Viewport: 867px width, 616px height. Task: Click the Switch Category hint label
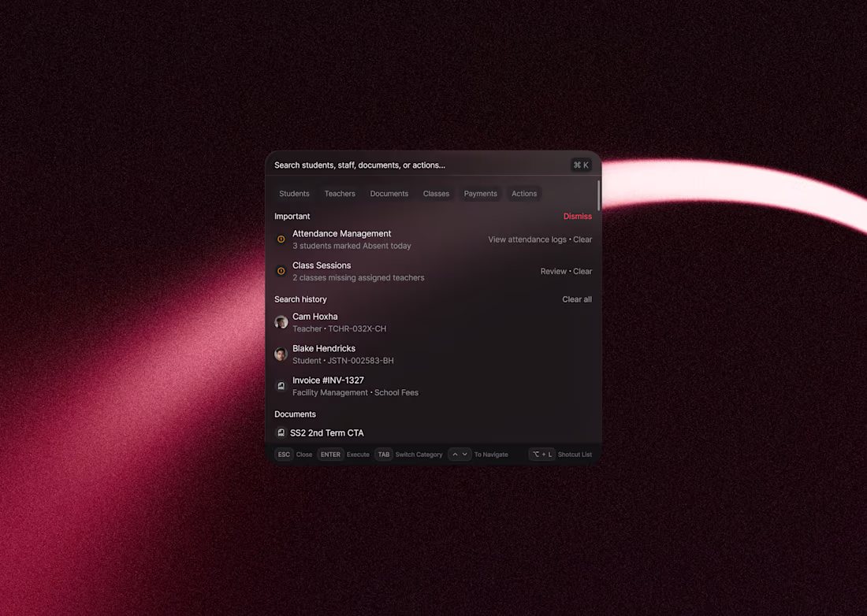coord(419,455)
